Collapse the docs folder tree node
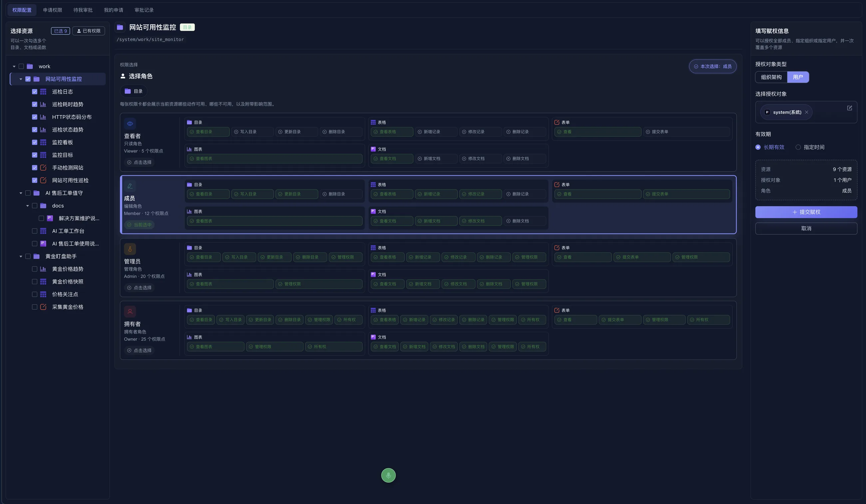 [x=28, y=206]
